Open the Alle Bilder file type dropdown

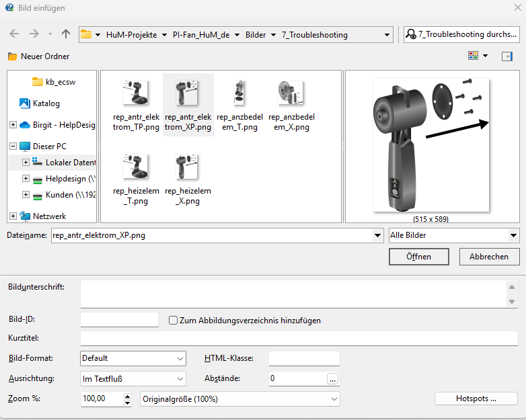514,235
